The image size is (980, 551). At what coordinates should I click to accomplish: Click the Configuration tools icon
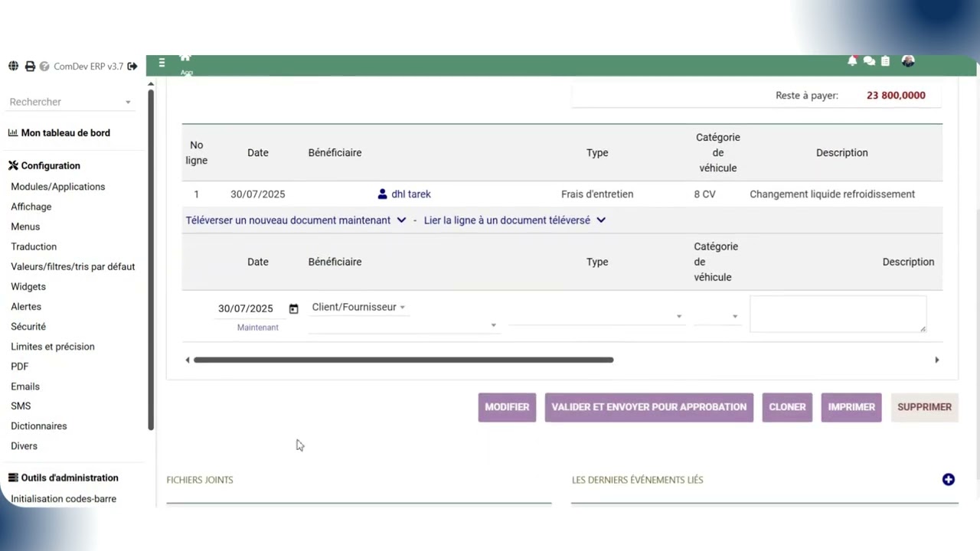click(x=13, y=165)
